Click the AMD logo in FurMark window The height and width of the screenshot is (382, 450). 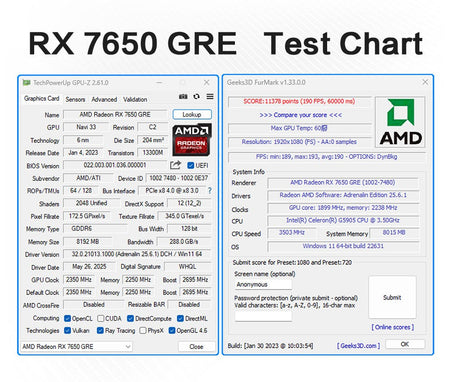coord(400,122)
